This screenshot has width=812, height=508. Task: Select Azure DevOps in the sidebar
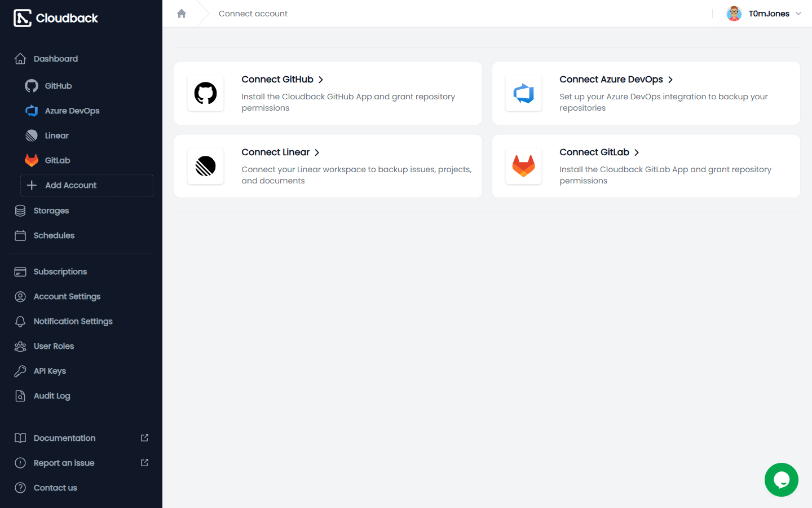coord(87,111)
